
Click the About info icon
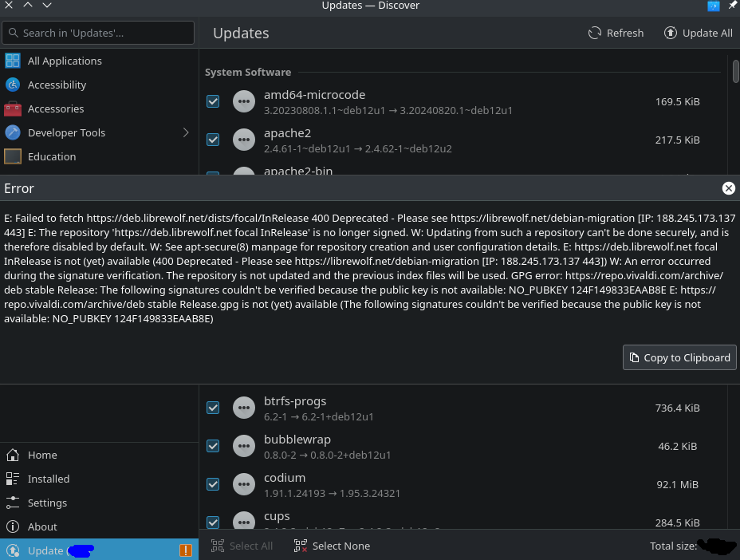13,527
